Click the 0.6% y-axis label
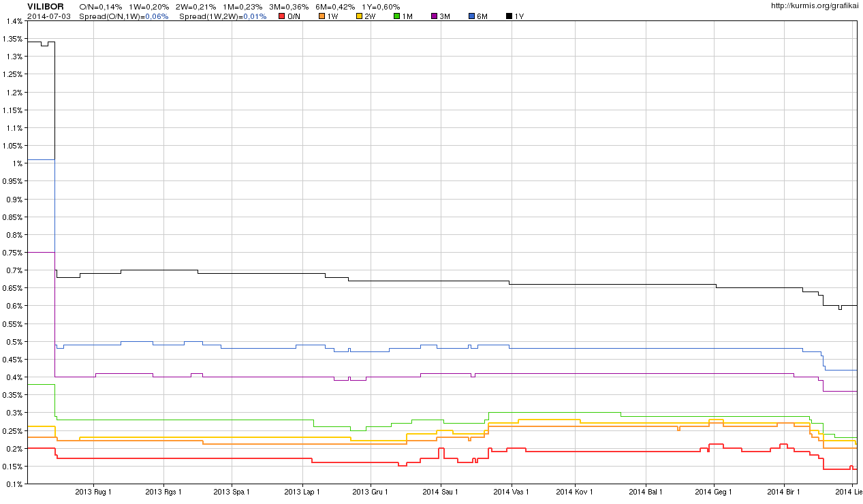The height and width of the screenshot is (504, 863). [14, 306]
